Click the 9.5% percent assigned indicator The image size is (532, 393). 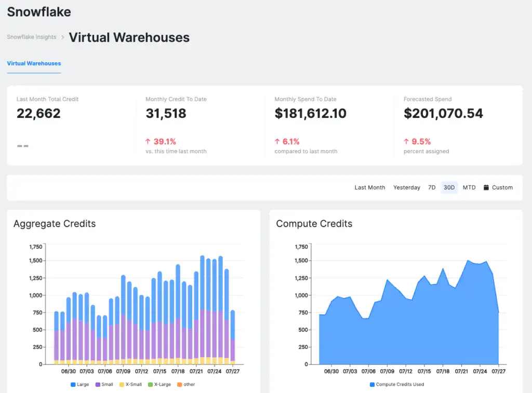point(421,141)
